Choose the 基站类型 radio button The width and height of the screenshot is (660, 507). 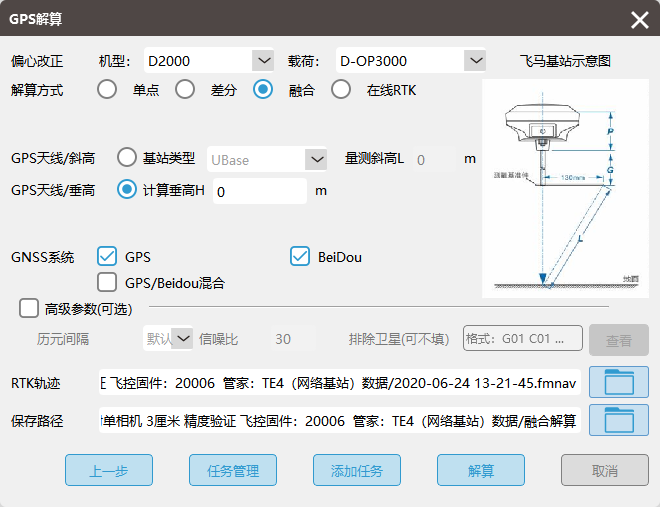127,158
